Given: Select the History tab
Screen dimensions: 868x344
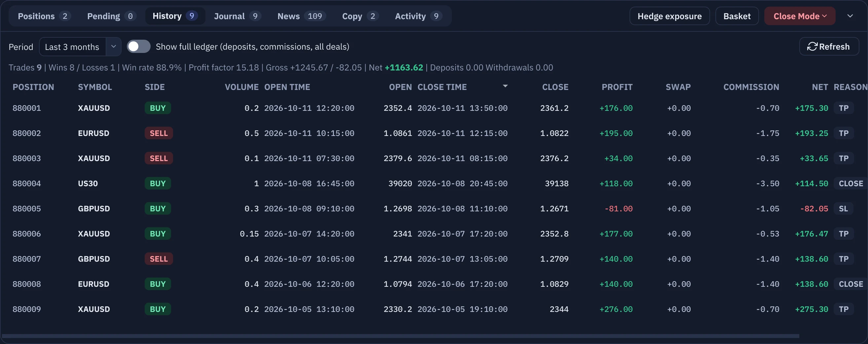Looking at the screenshot, I should (175, 16).
